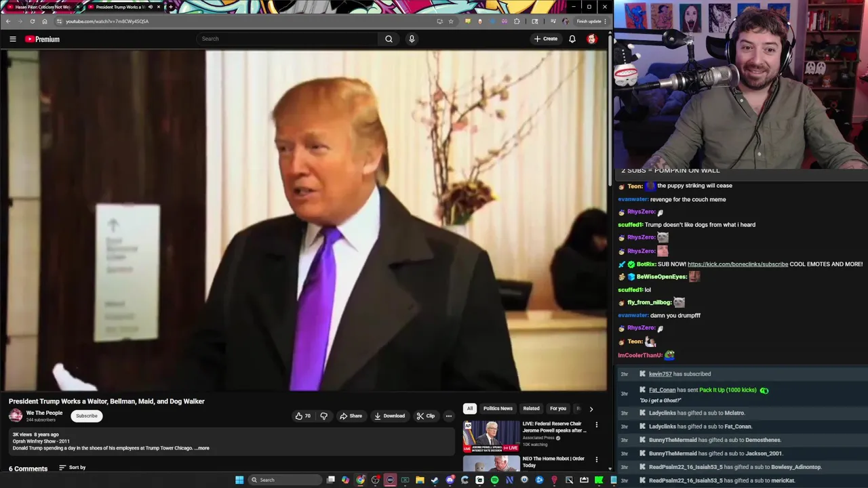Open Discord from the taskbar
This screenshot has width=868, height=488.
[450, 480]
